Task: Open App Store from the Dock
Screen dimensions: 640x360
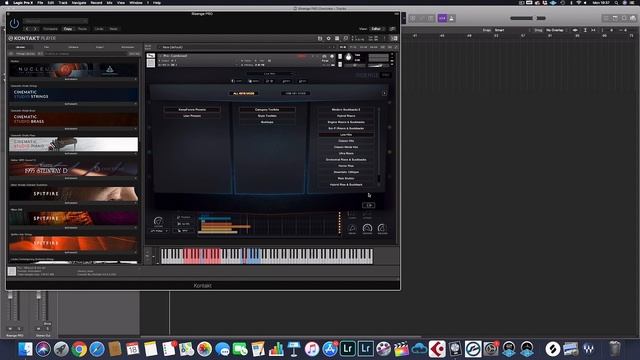Action: click(330, 349)
